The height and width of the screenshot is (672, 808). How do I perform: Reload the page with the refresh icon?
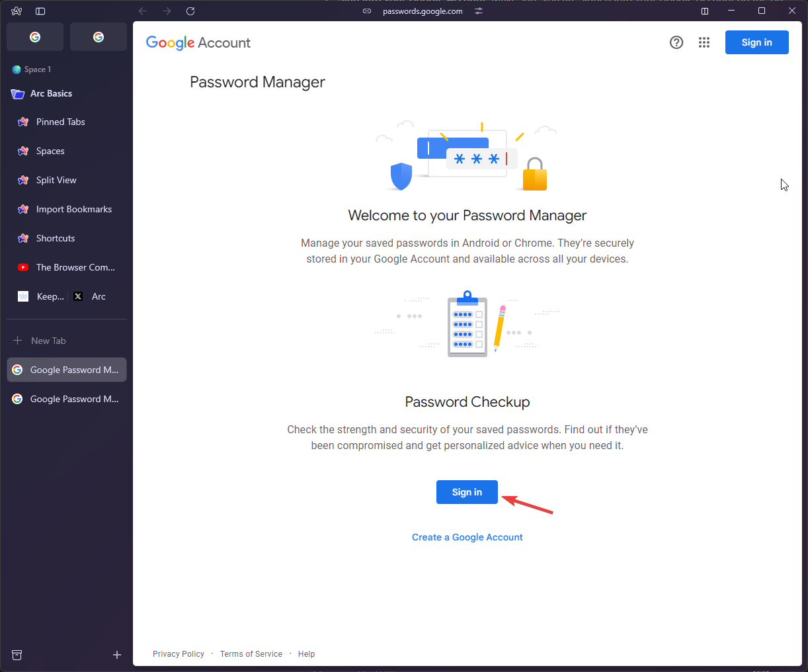(190, 11)
